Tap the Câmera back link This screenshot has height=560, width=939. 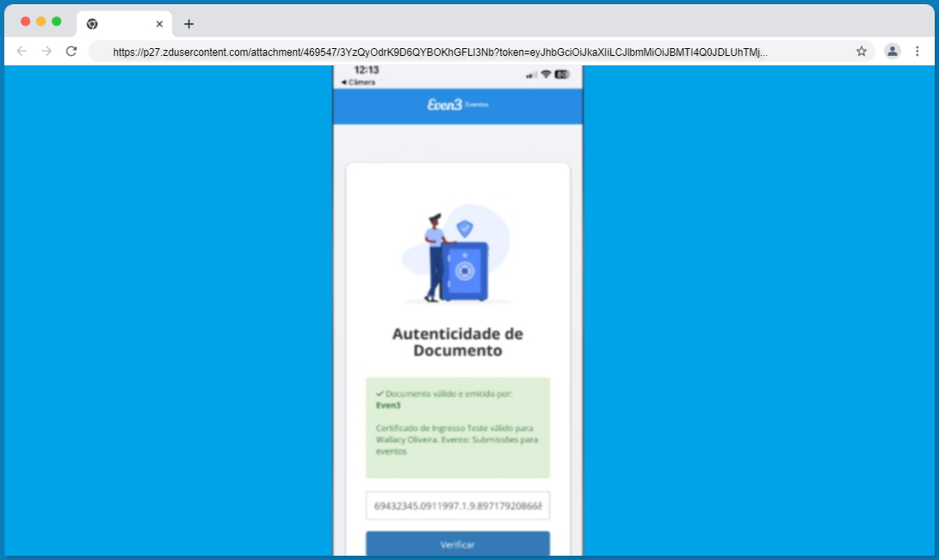pyautogui.click(x=358, y=83)
